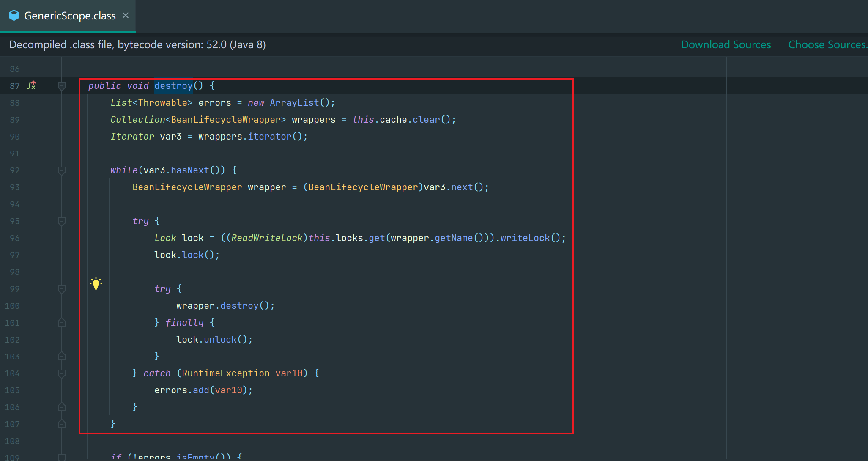The width and height of the screenshot is (868, 461).
Task: Close the GenericScope.class tab
Action: pos(126,15)
